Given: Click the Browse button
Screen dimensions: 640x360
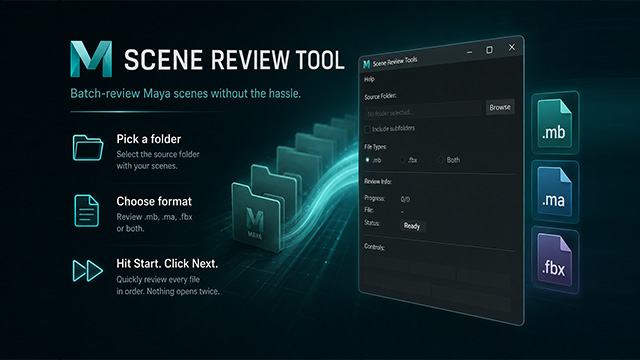Looking at the screenshot, I should tap(500, 107).
